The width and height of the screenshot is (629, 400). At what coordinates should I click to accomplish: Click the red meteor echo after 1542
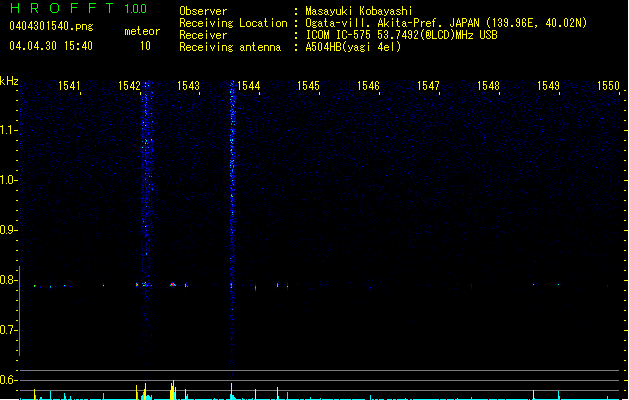pyautogui.click(x=172, y=284)
